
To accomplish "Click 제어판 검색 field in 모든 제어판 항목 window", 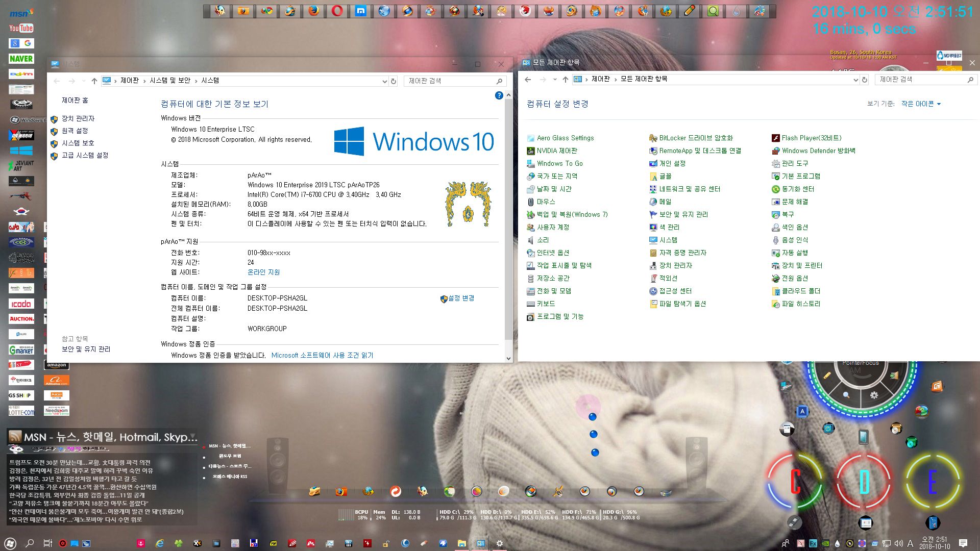I will click(x=926, y=80).
